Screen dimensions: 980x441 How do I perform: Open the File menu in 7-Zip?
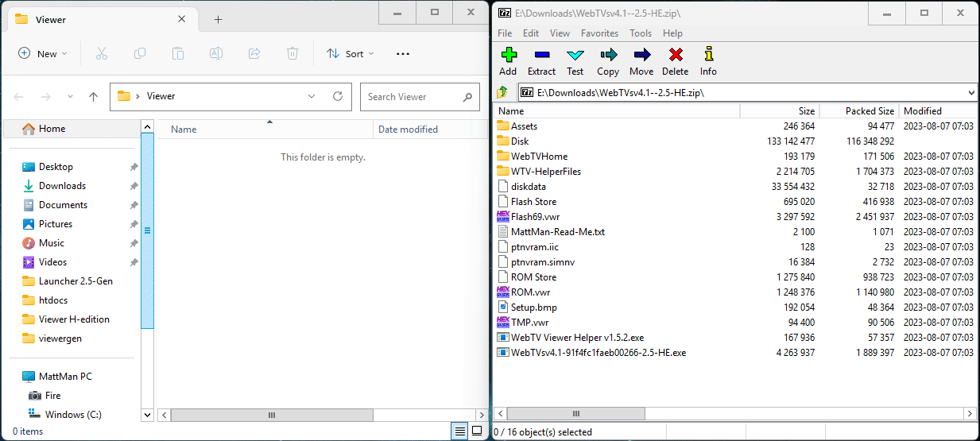pyautogui.click(x=505, y=33)
